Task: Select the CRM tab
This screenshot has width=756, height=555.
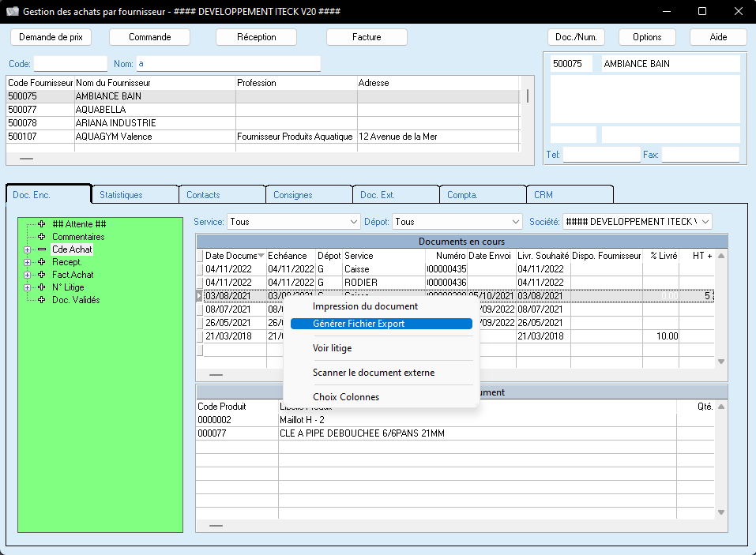Action: click(570, 195)
